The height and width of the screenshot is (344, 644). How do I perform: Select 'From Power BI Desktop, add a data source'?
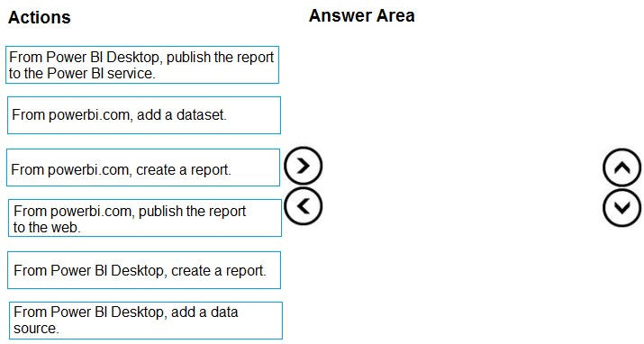point(145,321)
